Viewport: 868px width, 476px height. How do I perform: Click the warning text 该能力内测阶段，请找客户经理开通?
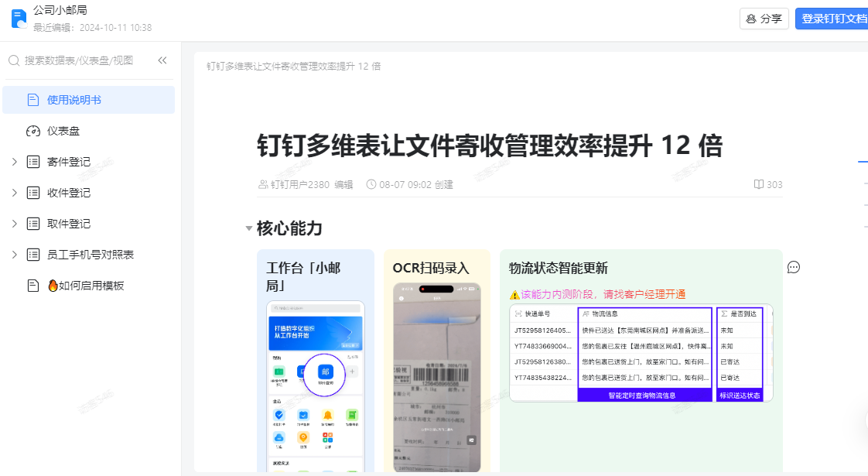tap(603, 294)
